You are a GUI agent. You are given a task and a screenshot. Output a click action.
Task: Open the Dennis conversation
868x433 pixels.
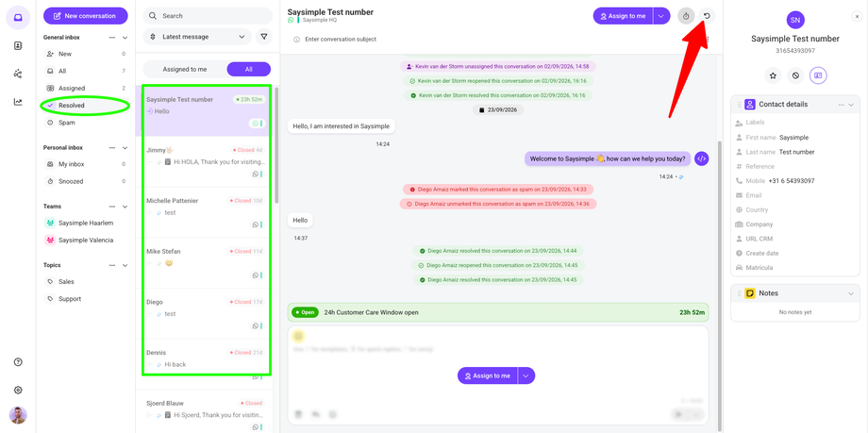click(206, 364)
